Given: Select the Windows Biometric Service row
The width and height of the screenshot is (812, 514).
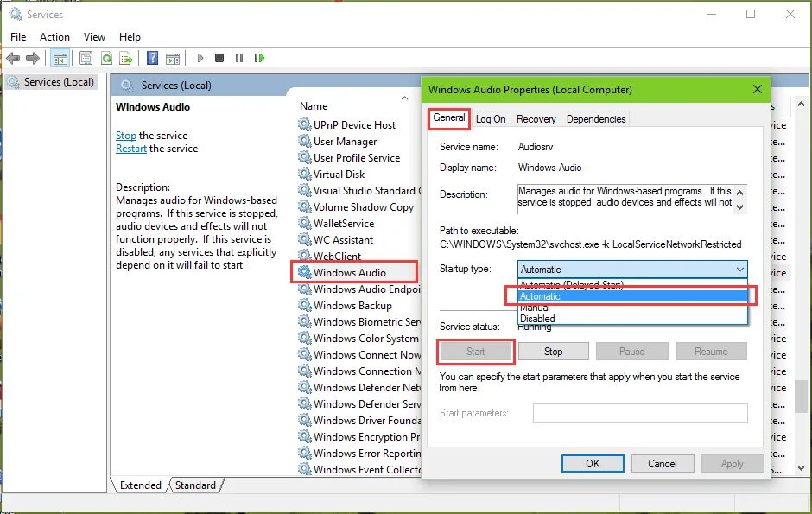Looking at the screenshot, I should click(x=359, y=321).
